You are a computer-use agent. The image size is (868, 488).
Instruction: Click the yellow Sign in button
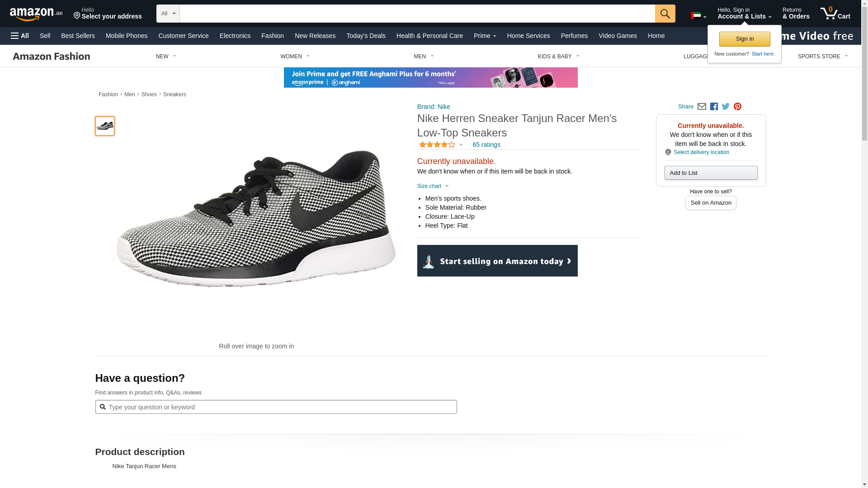click(745, 39)
